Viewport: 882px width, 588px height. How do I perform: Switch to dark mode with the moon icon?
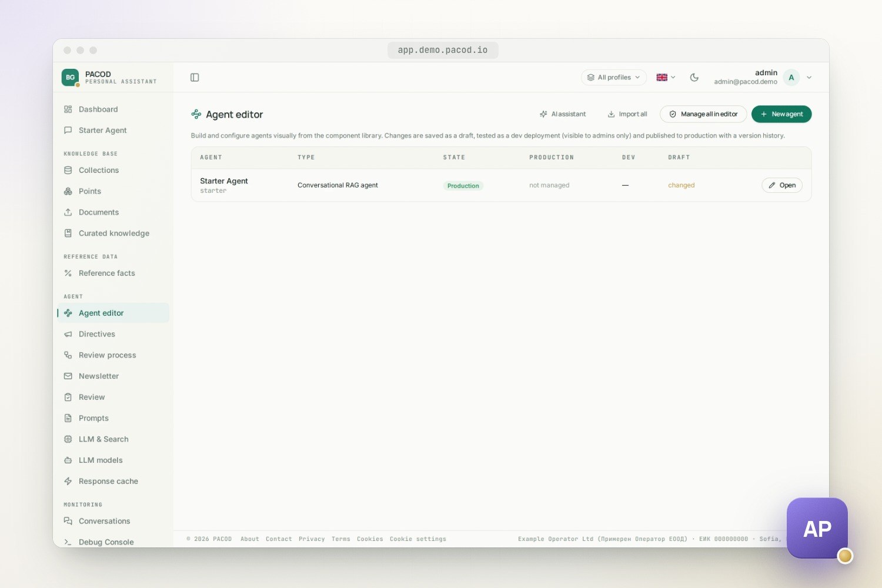coord(694,78)
